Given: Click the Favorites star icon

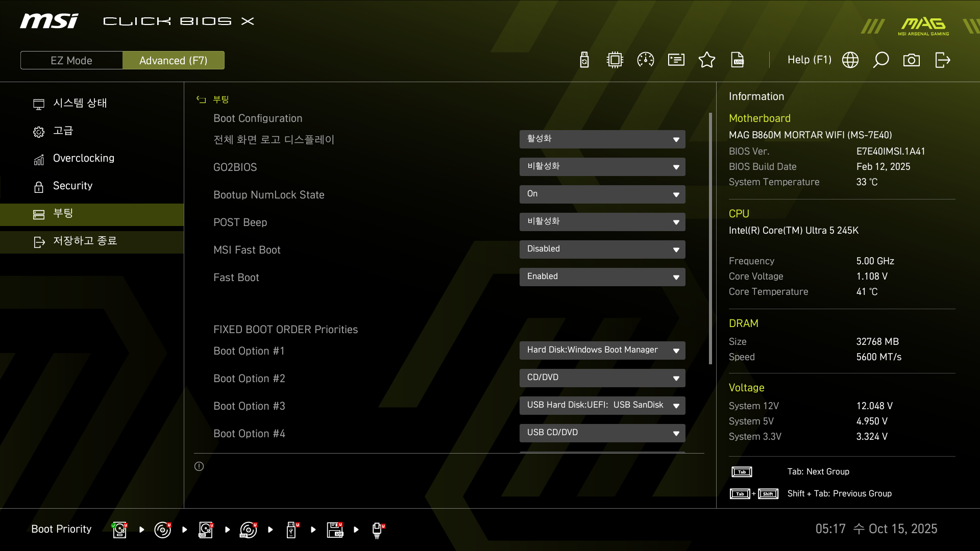Looking at the screenshot, I should tap(707, 60).
